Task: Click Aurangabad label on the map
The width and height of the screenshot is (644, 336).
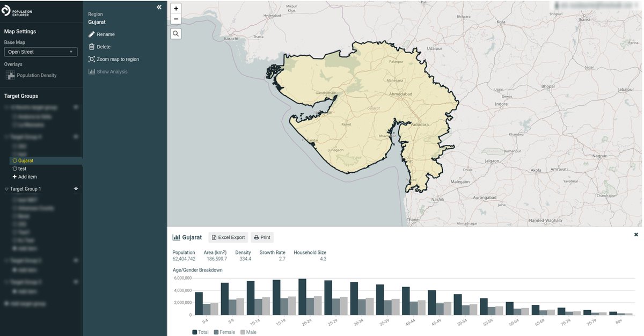Action: (x=484, y=198)
